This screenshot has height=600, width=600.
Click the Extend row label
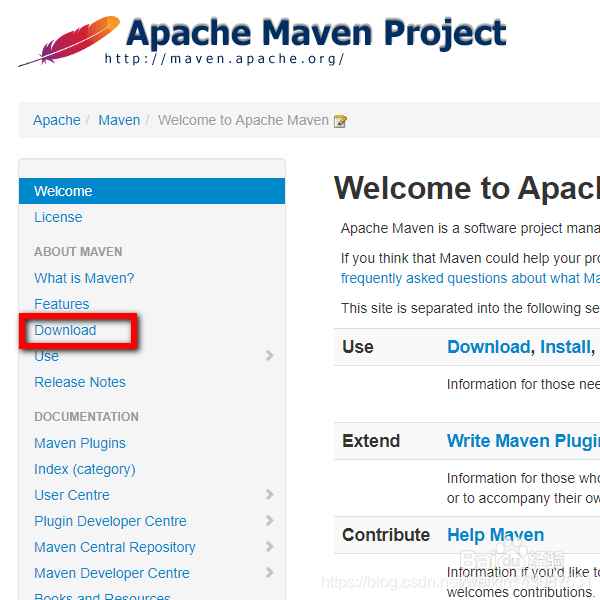point(371,441)
